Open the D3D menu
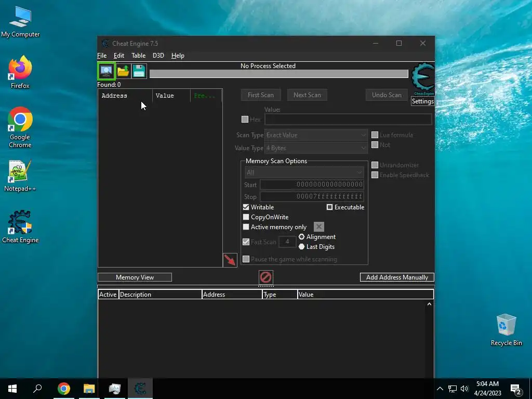 [158, 56]
